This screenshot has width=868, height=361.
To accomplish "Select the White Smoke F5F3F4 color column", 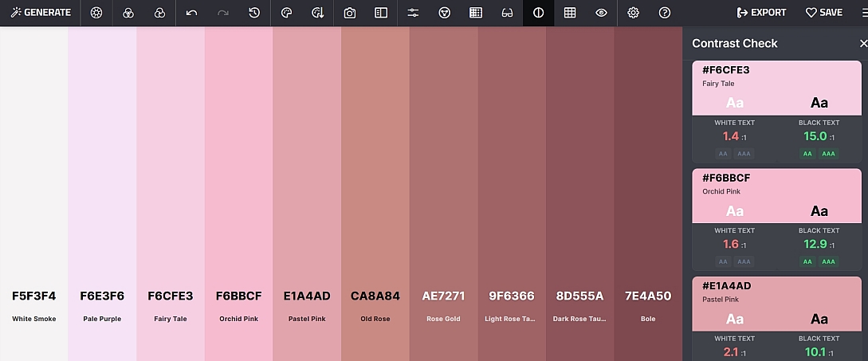I will [x=33, y=193].
